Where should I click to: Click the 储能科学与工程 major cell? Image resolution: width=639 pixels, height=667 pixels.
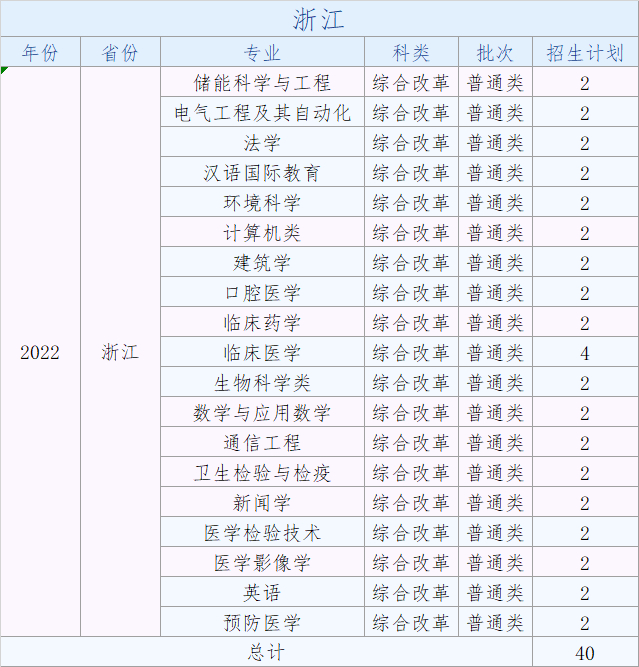pos(262,83)
